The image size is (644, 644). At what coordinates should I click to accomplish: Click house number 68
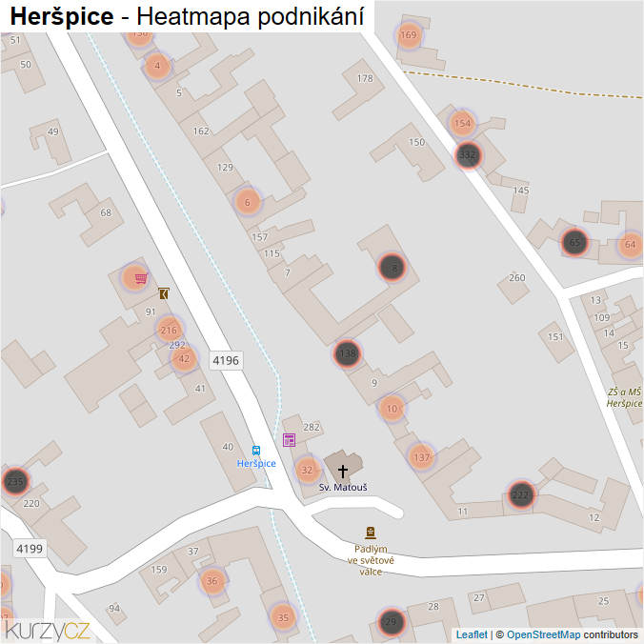106,212
